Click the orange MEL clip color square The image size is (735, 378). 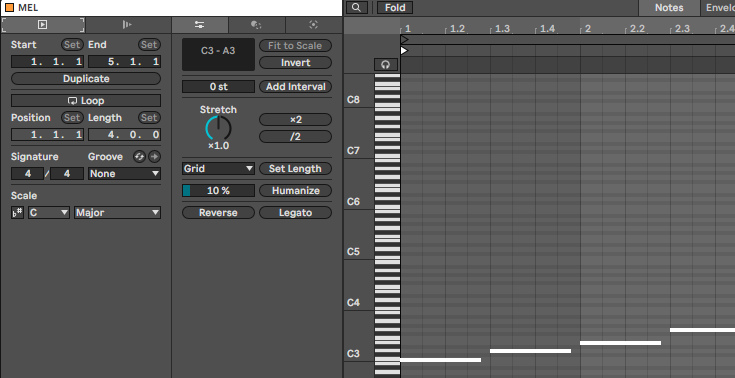(9, 8)
